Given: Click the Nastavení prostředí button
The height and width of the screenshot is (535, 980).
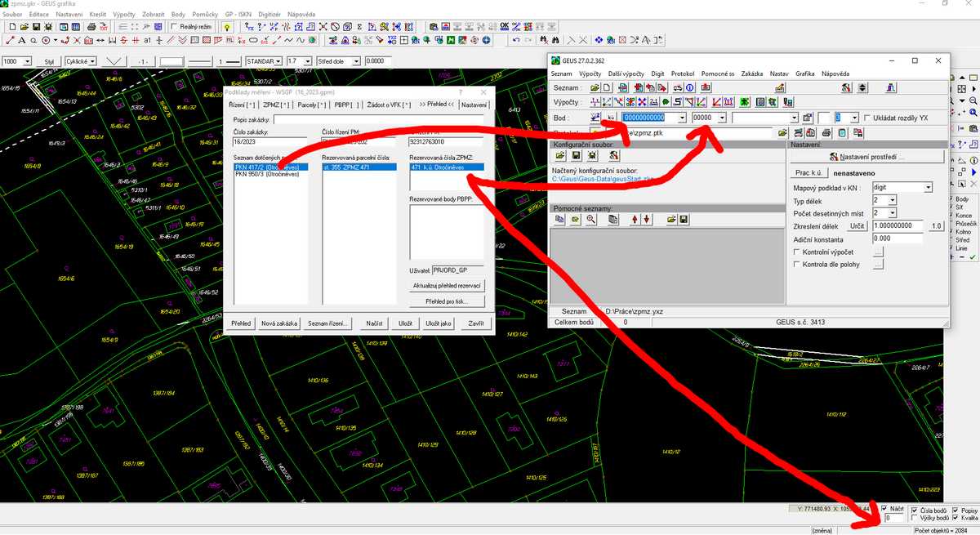Looking at the screenshot, I should pos(866,156).
